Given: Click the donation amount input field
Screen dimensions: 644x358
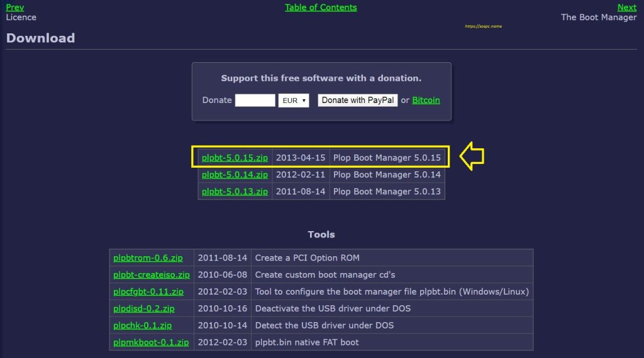Looking at the screenshot, I should [x=255, y=100].
